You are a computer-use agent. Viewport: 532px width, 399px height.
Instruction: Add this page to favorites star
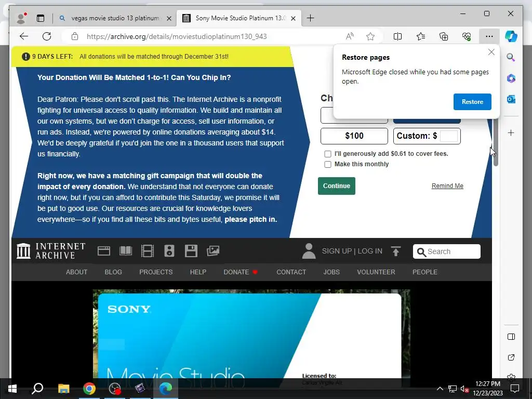click(x=370, y=36)
